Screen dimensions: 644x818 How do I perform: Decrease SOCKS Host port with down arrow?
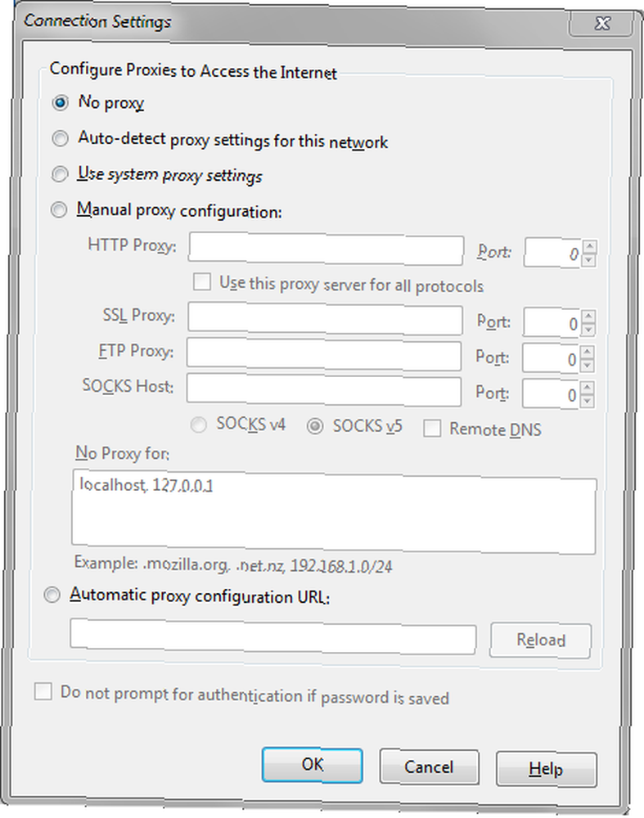pyautogui.click(x=587, y=401)
